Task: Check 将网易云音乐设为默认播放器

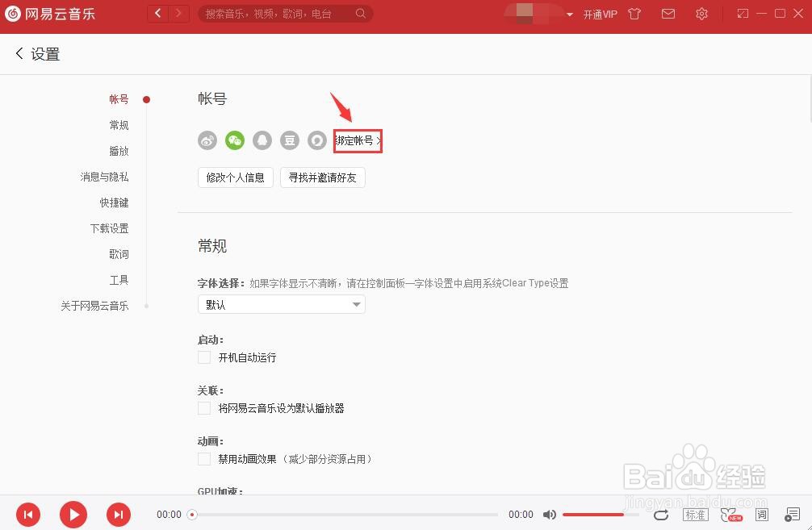Action: (204, 408)
